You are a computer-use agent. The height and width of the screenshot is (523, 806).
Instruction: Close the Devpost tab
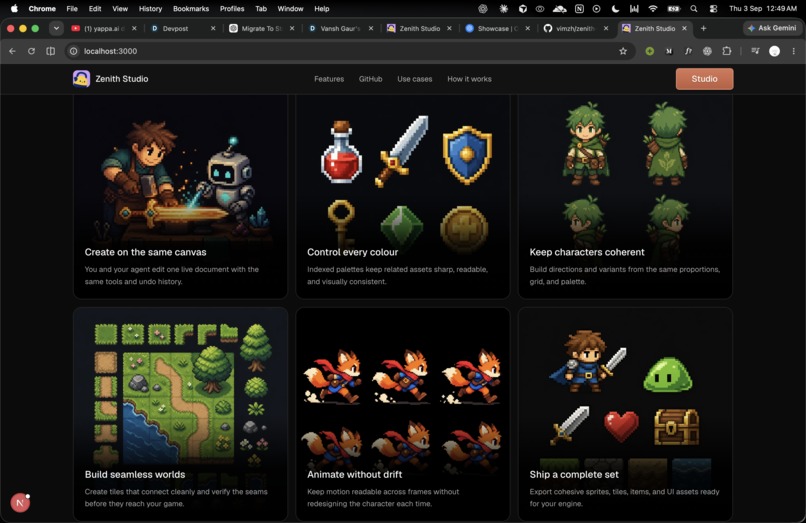point(213,29)
